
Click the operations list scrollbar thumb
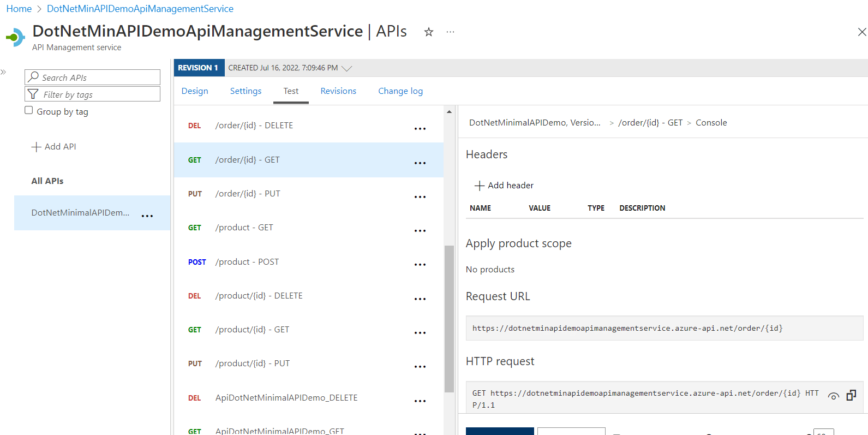tap(449, 319)
